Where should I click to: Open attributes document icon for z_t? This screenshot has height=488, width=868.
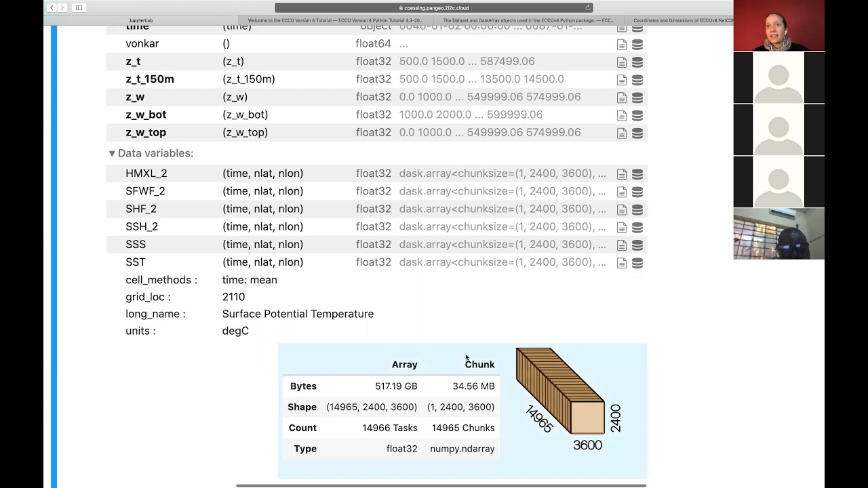(622, 62)
